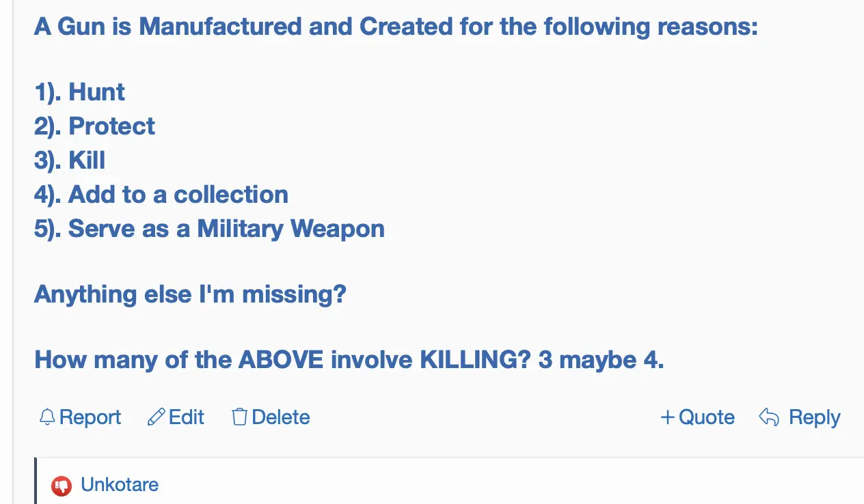Viewport: 864px width, 504px height.
Task: Click the "1). Hunt" list line
Action: [x=80, y=92]
